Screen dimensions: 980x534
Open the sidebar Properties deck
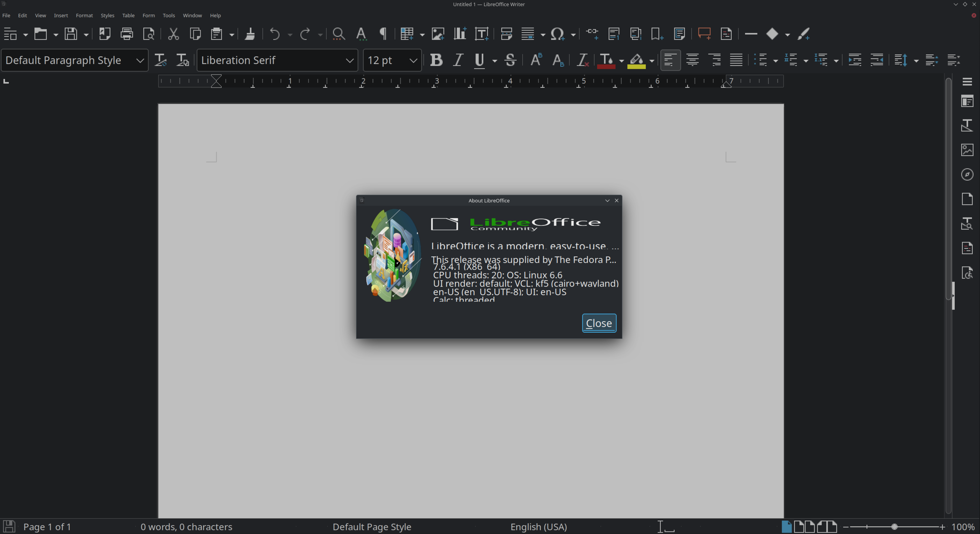pyautogui.click(x=967, y=101)
